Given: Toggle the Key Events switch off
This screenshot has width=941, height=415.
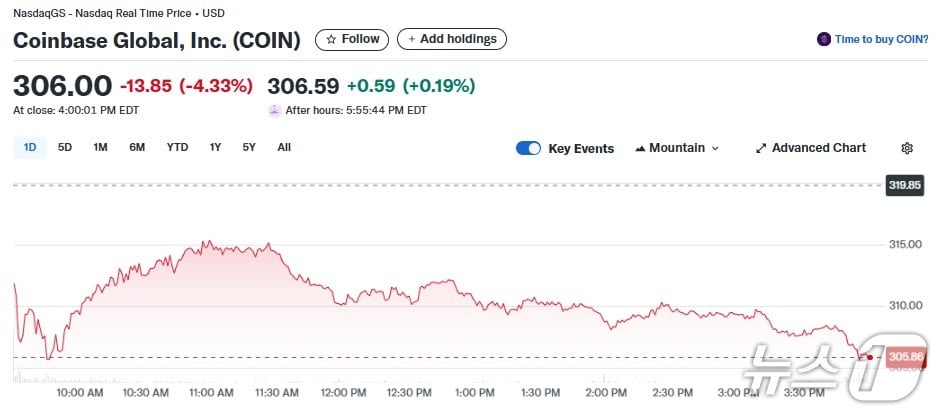Looking at the screenshot, I should coord(528,148).
